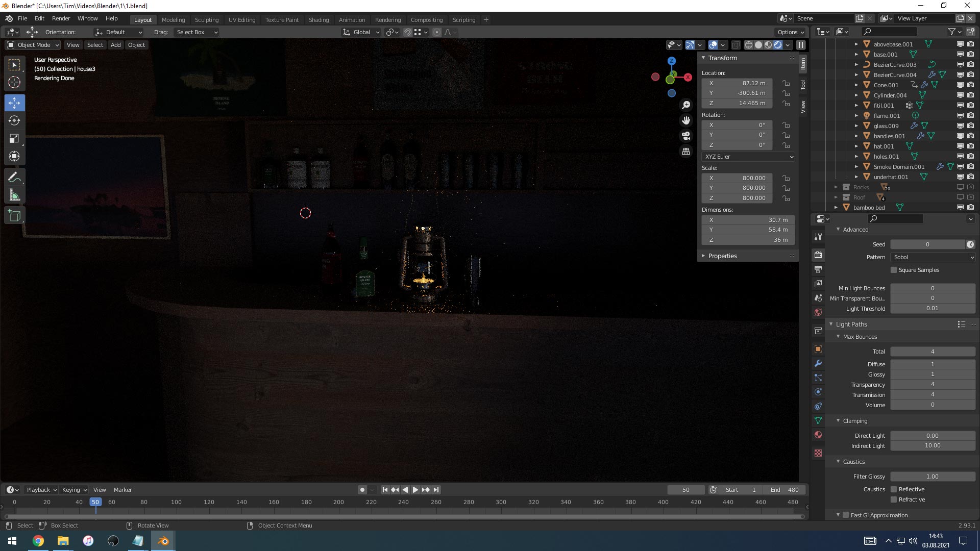Adjust the Filter Glossy value field
The image size is (980, 551).
click(x=933, y=477)
